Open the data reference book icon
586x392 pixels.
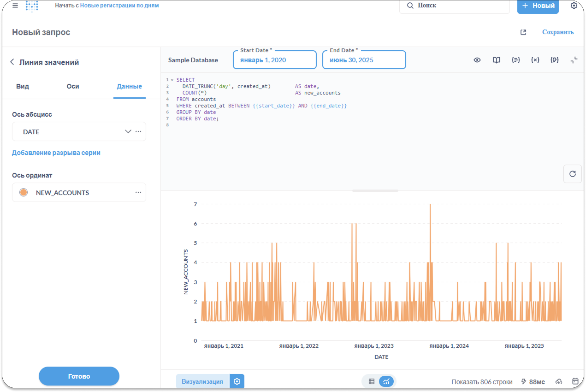point(496,60)
